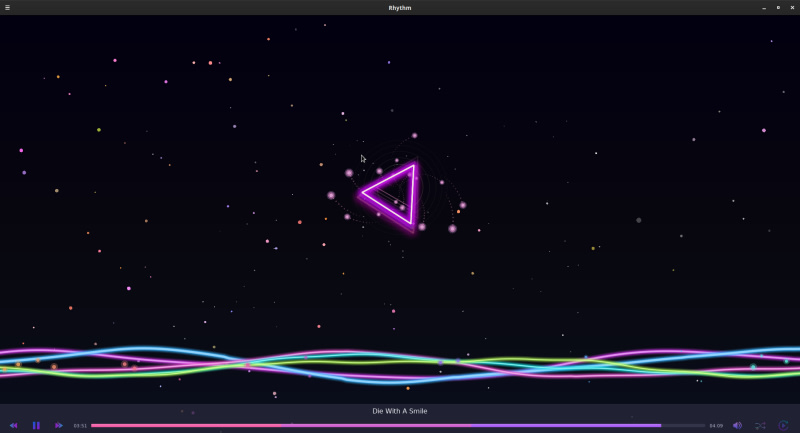The height and width of the screenshot is (433, 800).
Task: Click the neon triangle visualizer
Action: pyautogui.click(x=393, y=193)
